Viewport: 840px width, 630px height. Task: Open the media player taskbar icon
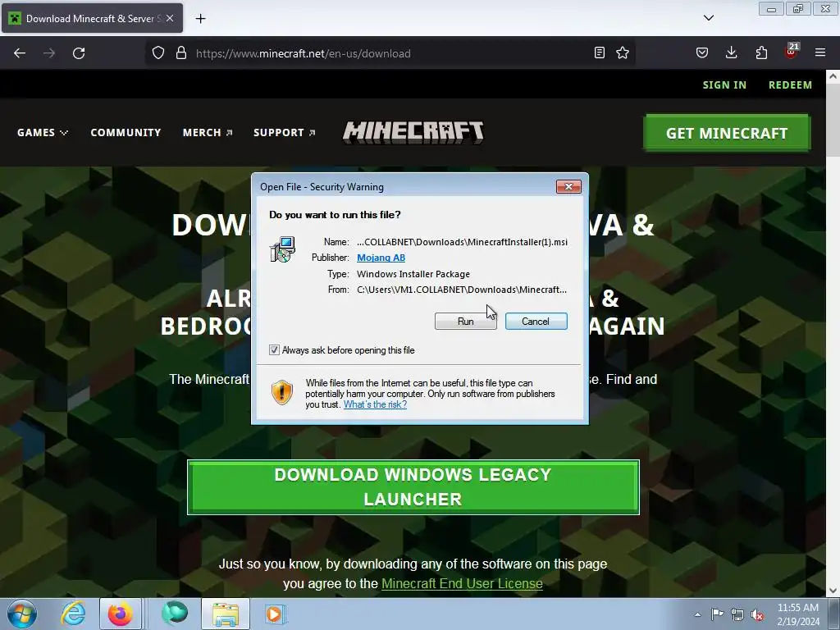[x=276, y=614]
